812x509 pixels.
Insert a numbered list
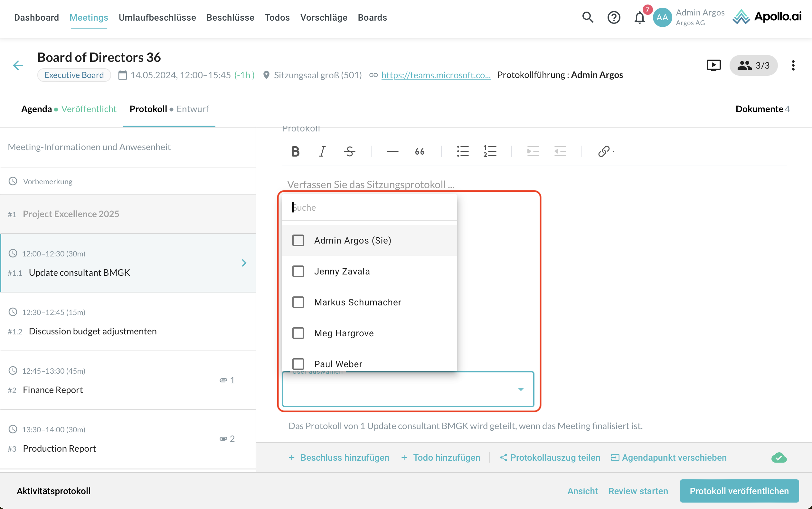tap(490, 151)
